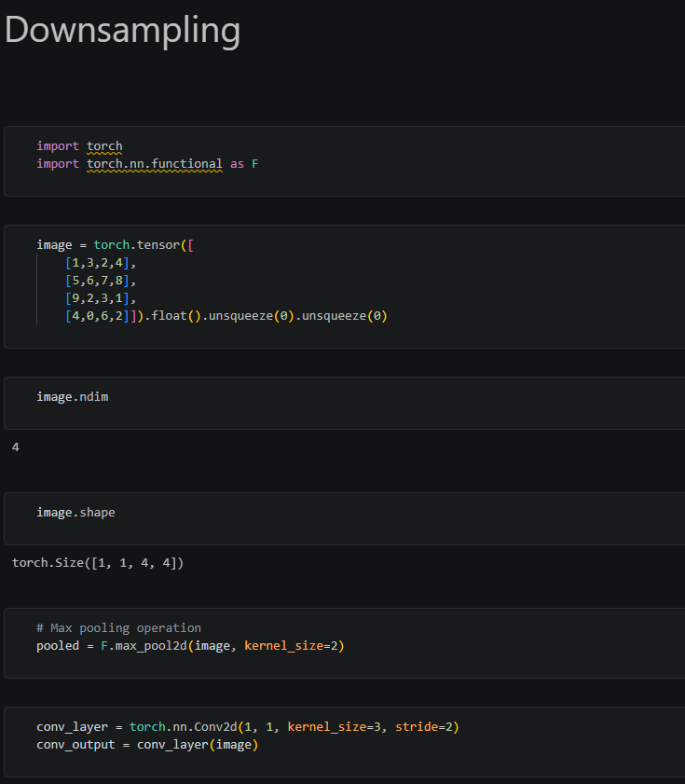The image size is (685, 784).
Task: Click the 'conv_layer = torch.nn.Conv2d' line
Action: [x=248, y=727]
